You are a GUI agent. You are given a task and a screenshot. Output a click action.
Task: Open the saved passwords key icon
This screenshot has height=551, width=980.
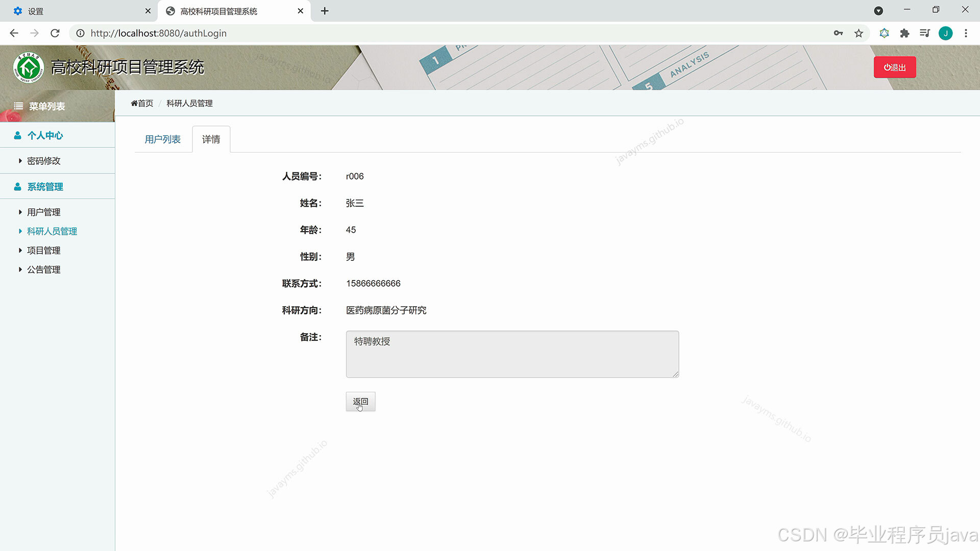click(x=838, y=33)
